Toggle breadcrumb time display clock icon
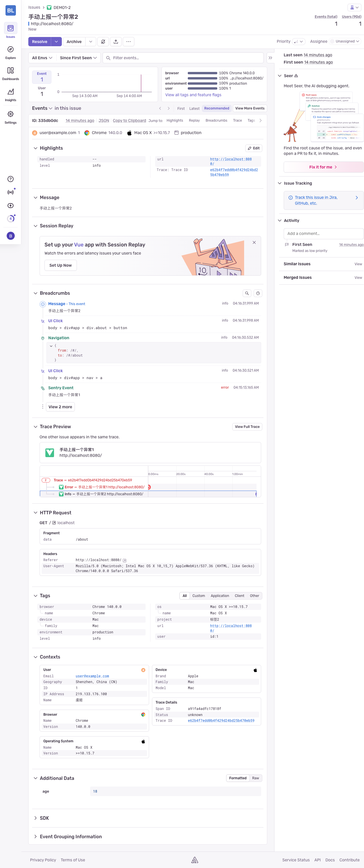 (258, 293)
